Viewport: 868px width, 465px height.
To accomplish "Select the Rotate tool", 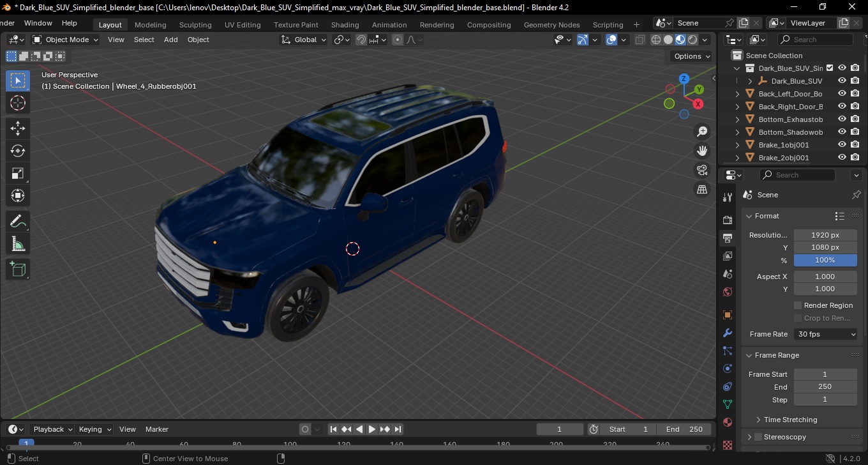I will point(18,151).
